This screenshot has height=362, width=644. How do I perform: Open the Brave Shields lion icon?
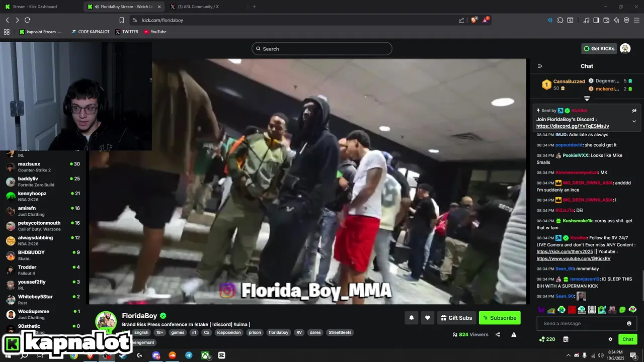point(474,20)
